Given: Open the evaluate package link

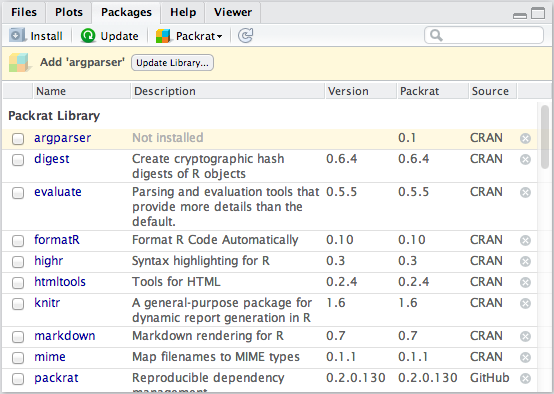Looking at the screenshot, I should pyautogui.click(x=58, y=192).
